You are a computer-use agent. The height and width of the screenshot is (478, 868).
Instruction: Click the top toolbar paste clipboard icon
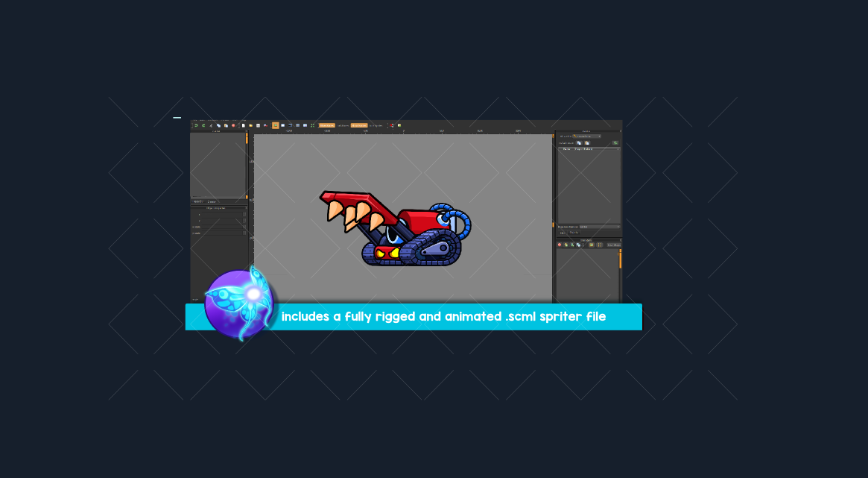pyautogui.click(x=226, y=125)
